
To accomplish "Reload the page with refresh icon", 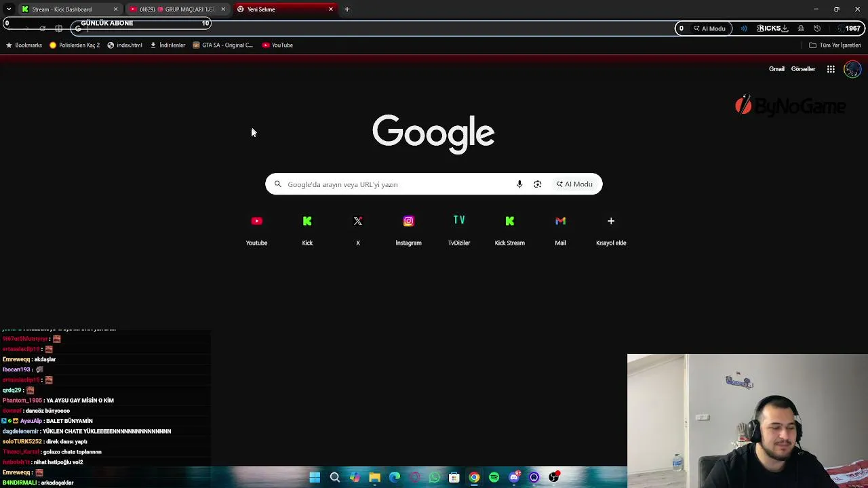I will 42,28.
